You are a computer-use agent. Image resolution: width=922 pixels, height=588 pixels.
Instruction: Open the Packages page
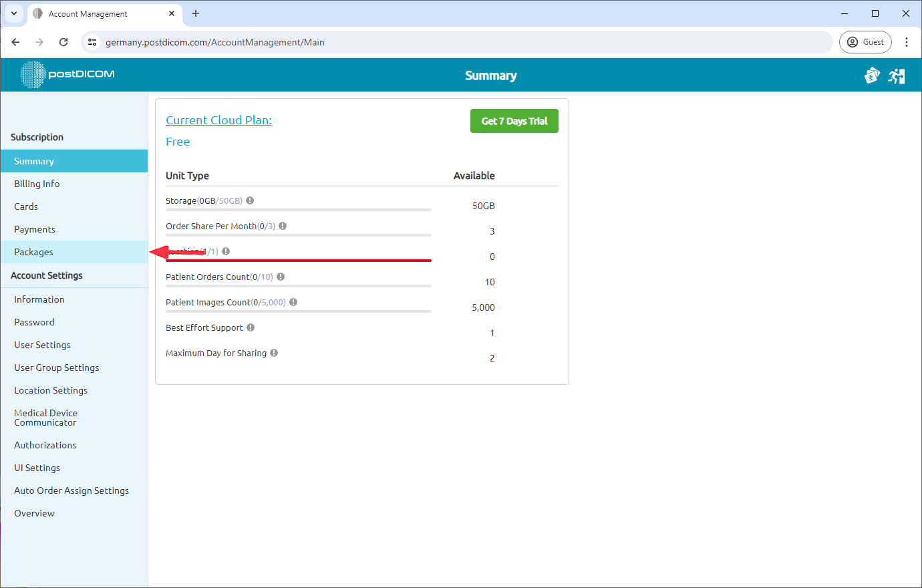click(x=34, y=251)
